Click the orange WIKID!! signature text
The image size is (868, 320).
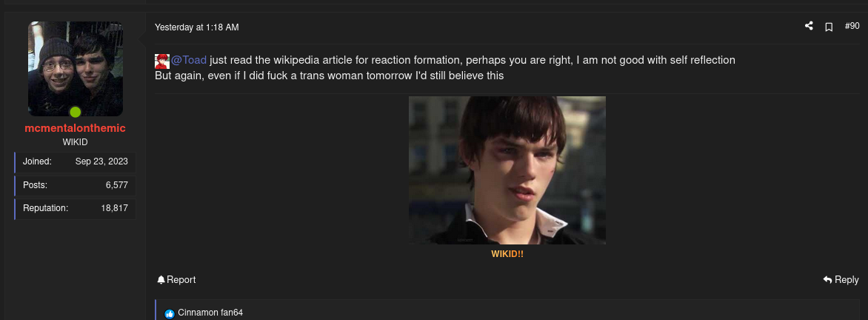(x=507, y=254)
